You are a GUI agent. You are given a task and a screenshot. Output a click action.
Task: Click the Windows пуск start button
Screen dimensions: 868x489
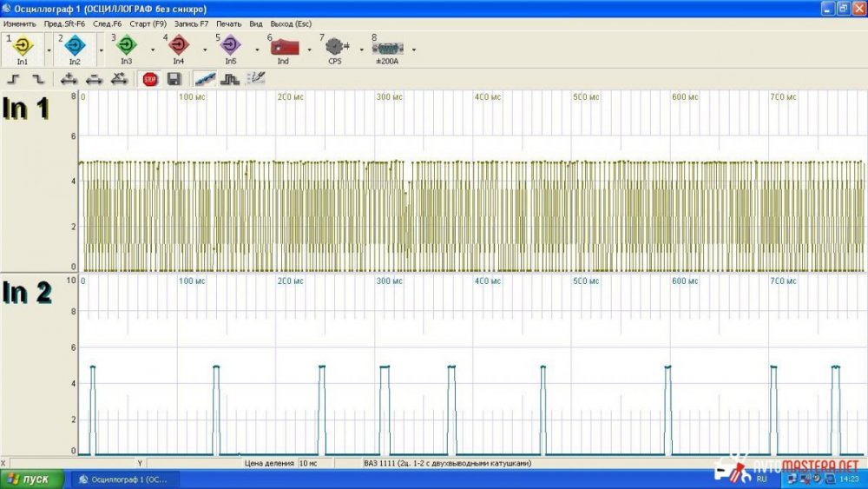click(31, 479)
